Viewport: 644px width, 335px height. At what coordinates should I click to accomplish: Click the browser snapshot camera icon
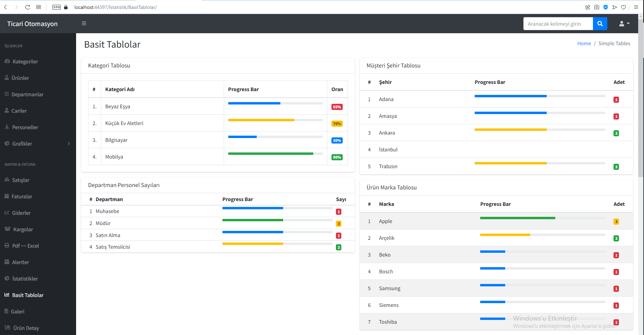click(x=597, y=7)
